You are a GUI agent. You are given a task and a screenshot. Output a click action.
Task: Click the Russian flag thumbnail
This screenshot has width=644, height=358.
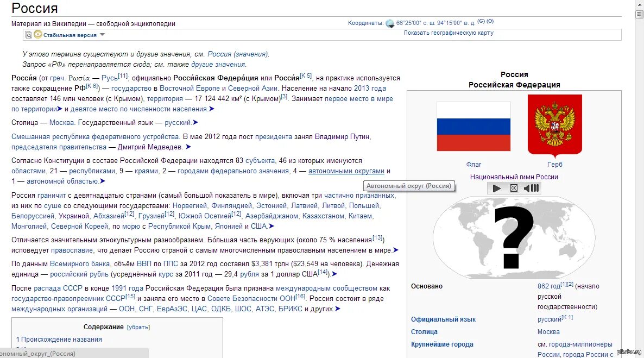473,126
